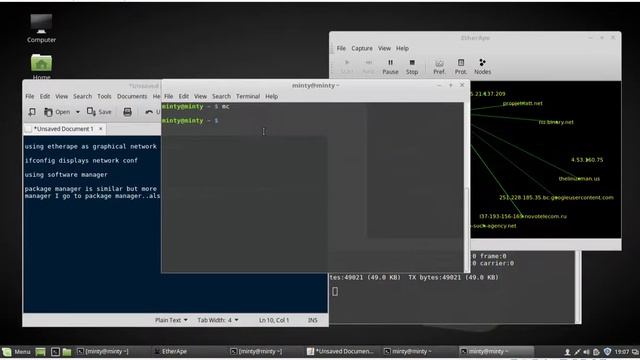Screen dimensions: 640x360
Task: Create new document in text editor
Action: pyautogui.click(x=32, y=112)
